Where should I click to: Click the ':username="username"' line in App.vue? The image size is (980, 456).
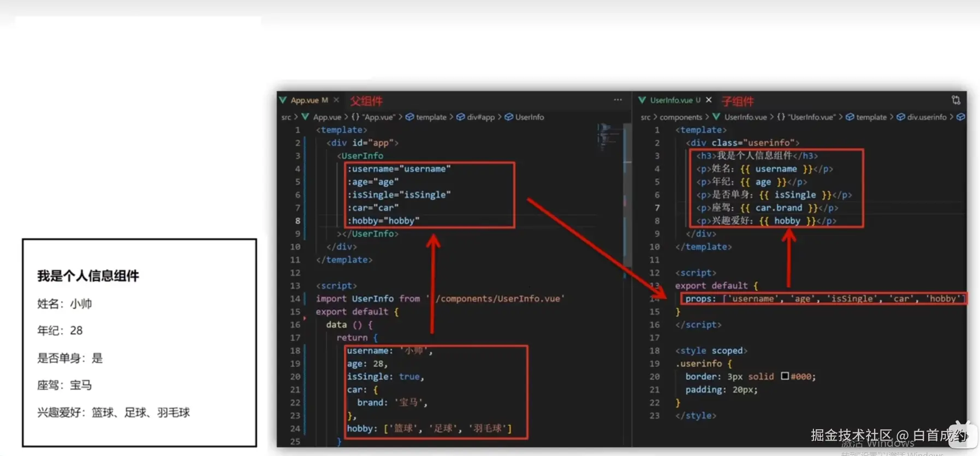point(399,169)
